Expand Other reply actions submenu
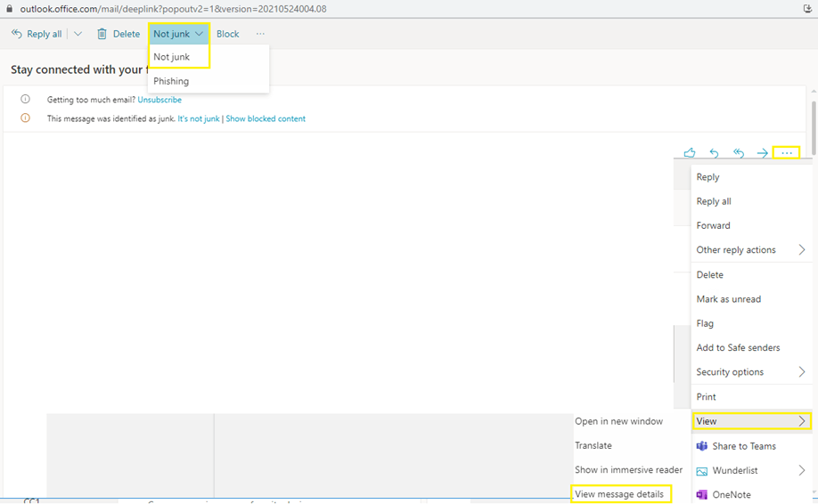This screenshot has height=504, width=818. [x=751, y=249]
